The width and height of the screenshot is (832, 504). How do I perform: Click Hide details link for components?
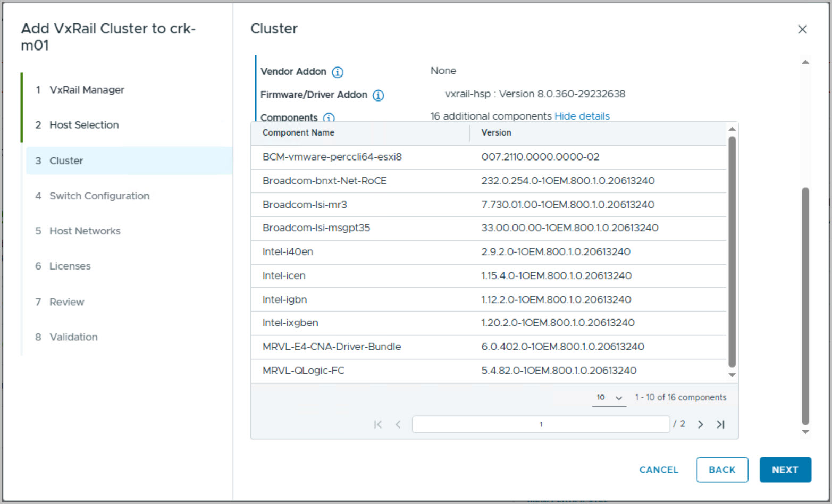pyautogui.click(x=582, y=116)
